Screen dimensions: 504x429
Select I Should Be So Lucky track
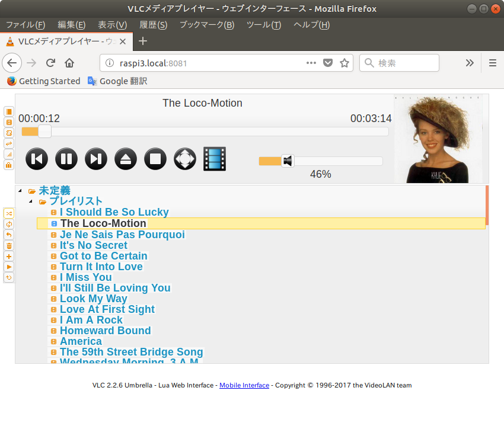point(114,212)
